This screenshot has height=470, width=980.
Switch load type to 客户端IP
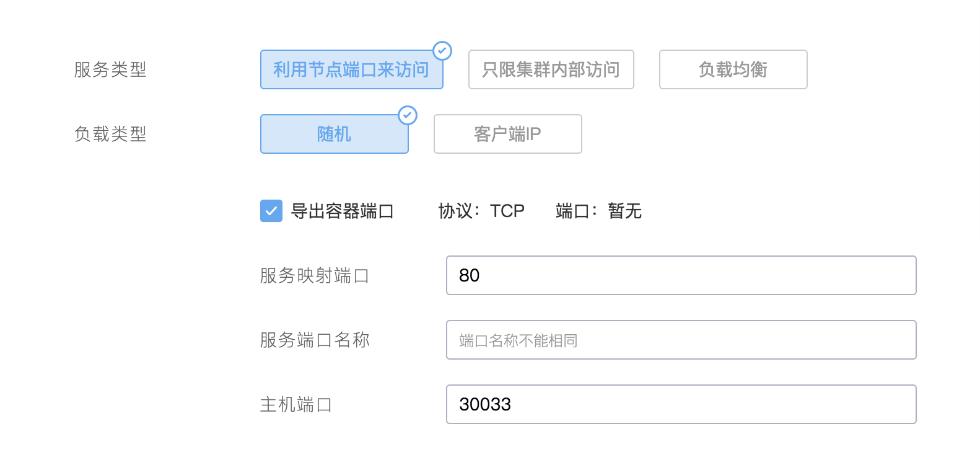coord(507,135)
